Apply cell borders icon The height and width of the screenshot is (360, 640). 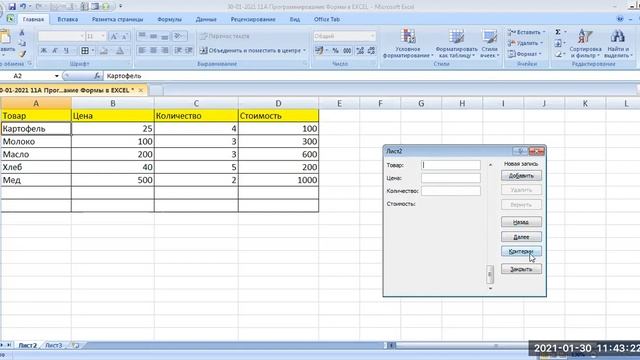(x=84, y=51)
